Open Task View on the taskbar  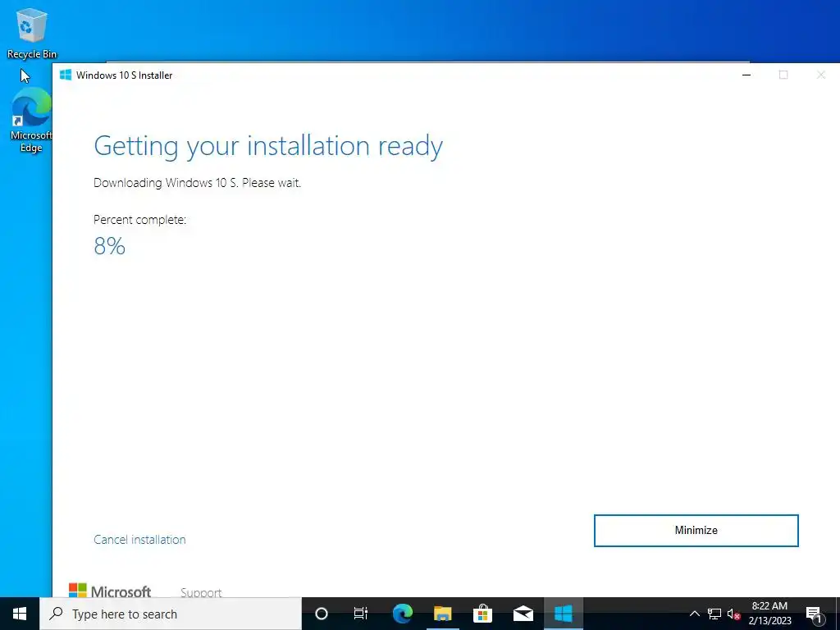[x=361, y=614]
